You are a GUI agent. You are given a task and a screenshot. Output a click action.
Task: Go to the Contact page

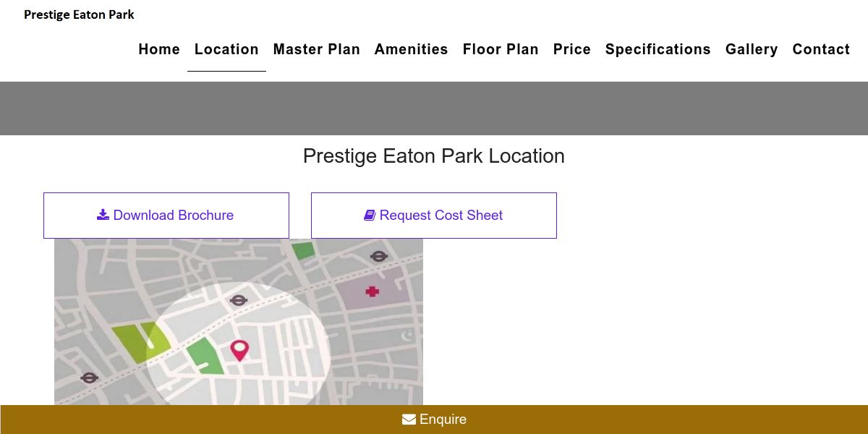pyautogui.click(x=821, y=49)
